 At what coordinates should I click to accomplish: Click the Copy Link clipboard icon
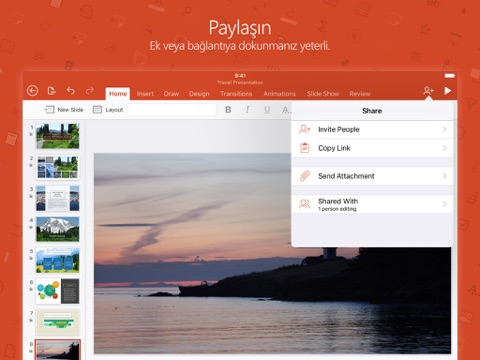[304, 148]
